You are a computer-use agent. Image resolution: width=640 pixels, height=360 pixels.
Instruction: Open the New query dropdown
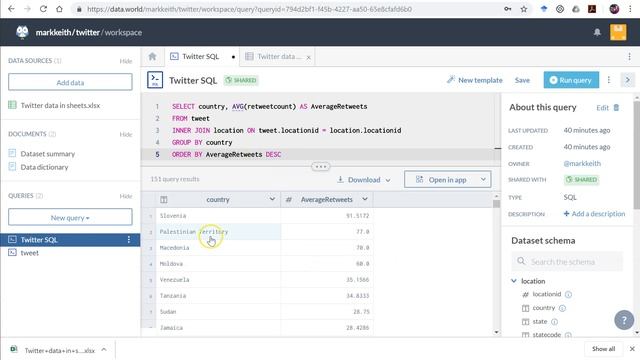[70, 217]
